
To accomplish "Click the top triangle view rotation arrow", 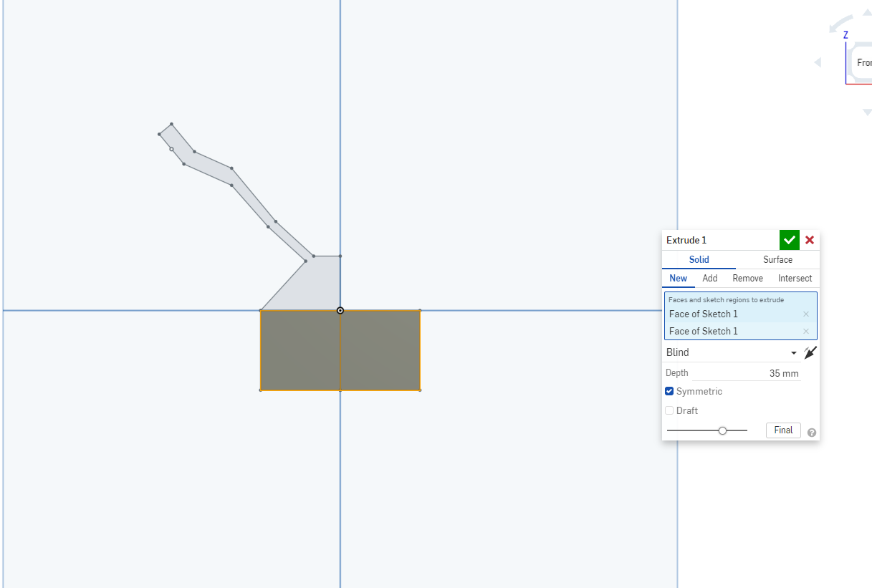I will (x=867, y=13).
